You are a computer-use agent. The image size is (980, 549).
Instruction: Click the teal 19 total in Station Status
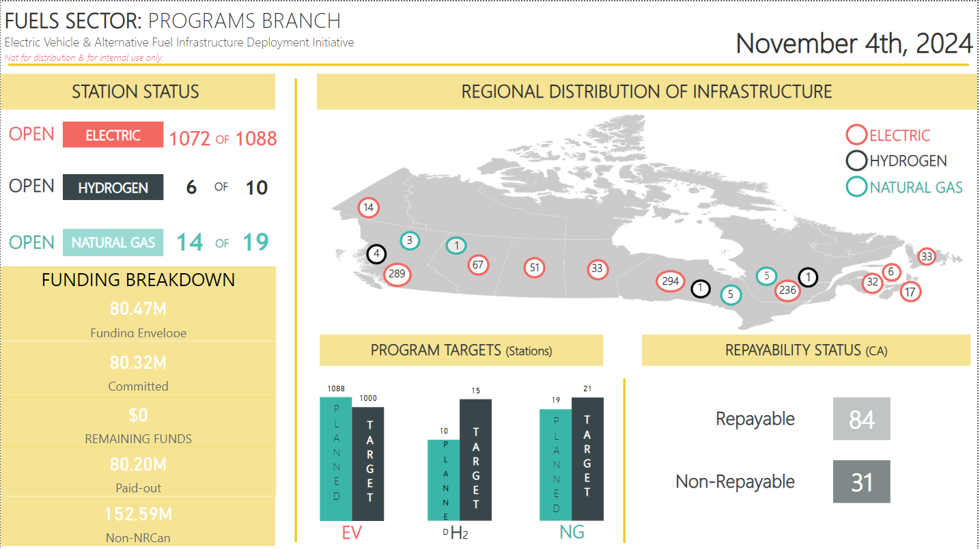256,242
